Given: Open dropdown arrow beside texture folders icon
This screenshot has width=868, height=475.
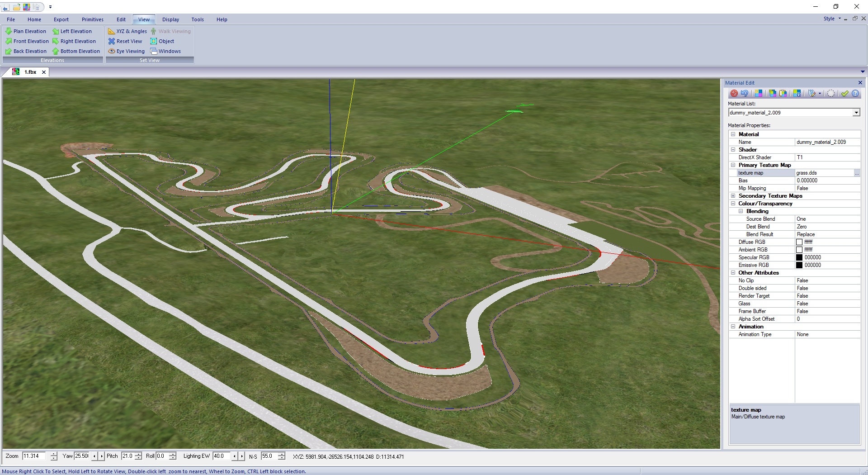Looking at the screenshot, I should pyautogui.click(x=820, y=93).
